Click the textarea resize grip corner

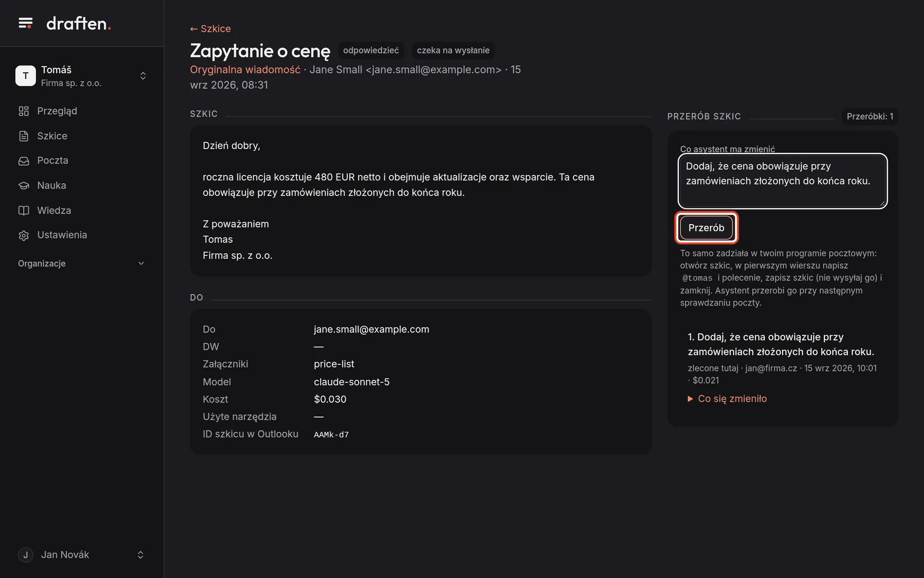[882, 204]
